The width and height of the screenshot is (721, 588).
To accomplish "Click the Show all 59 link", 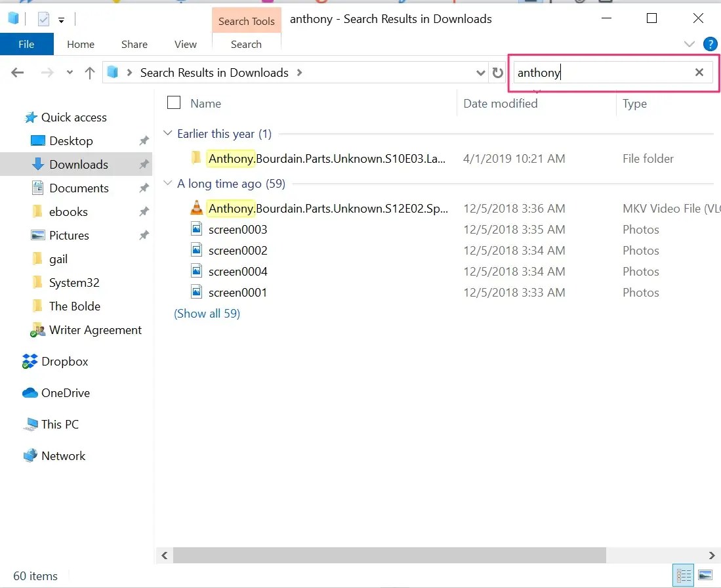I will pyautogui.click(x=207, y=313).
